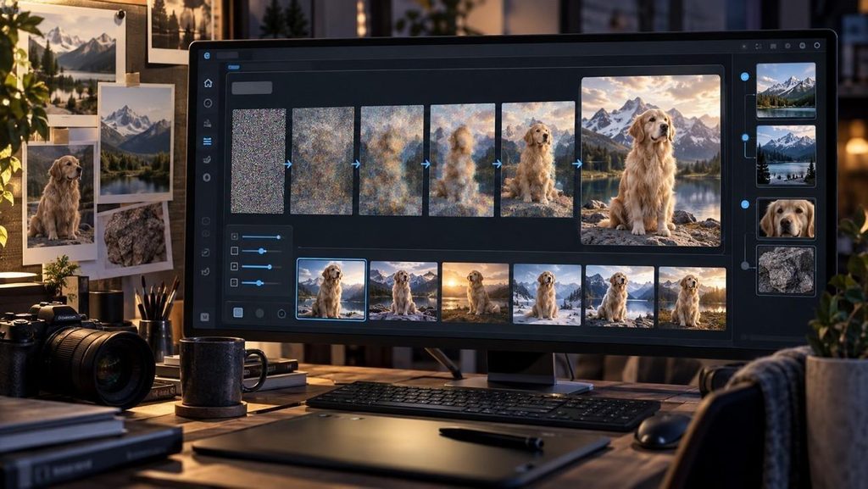This screenshot has height=489, width=868.
Task: Open the dog face close-up reference image
Action: coord(787,219)
